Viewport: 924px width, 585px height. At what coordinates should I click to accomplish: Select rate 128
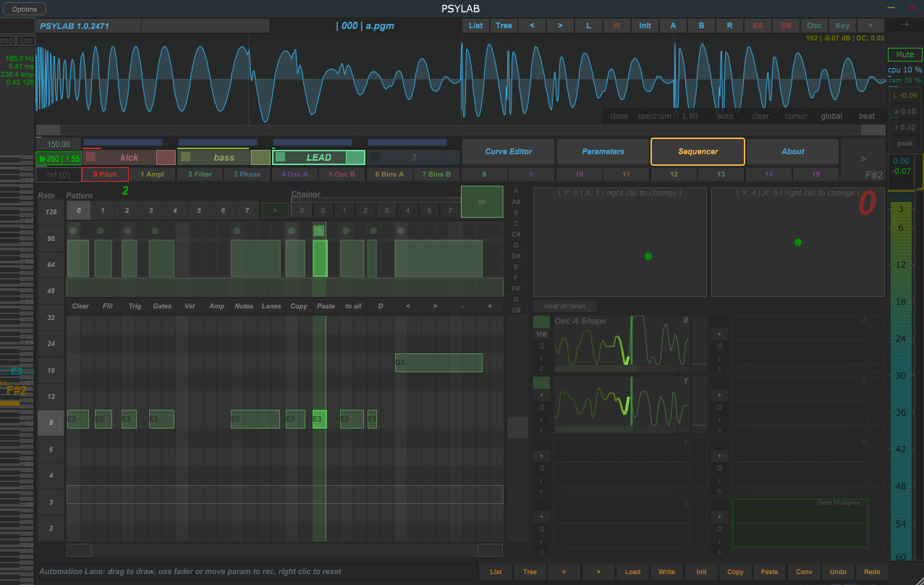[51, 211]
